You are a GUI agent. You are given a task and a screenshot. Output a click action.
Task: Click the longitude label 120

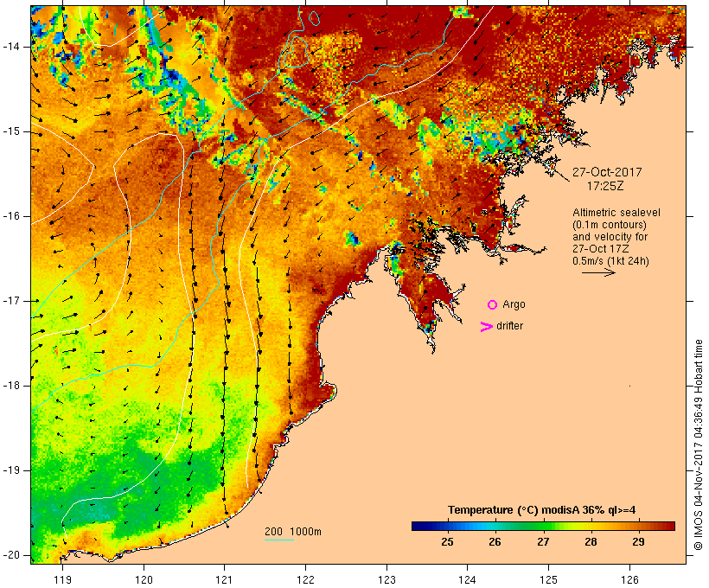pyautogui.click(x=144, y=579)
